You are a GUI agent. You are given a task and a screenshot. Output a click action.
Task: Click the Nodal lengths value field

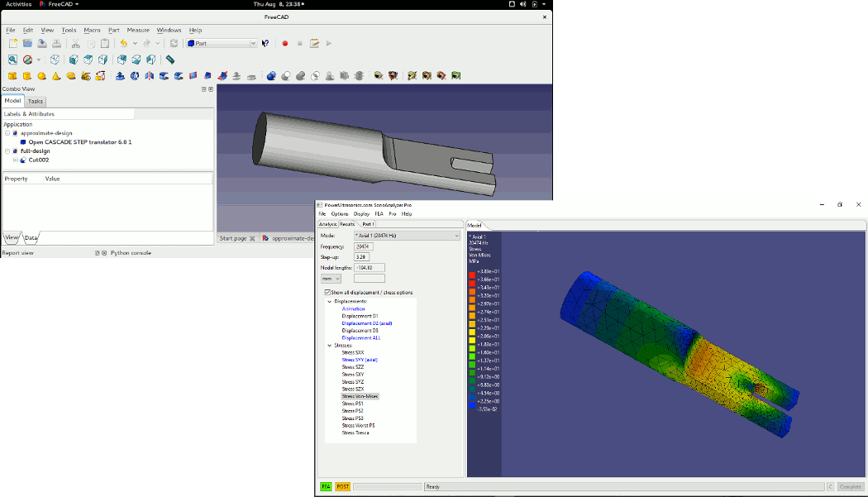tap(370, 268)
